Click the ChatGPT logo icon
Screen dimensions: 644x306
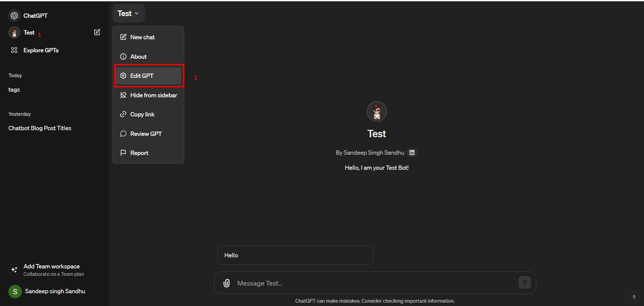tap(14, 15)
